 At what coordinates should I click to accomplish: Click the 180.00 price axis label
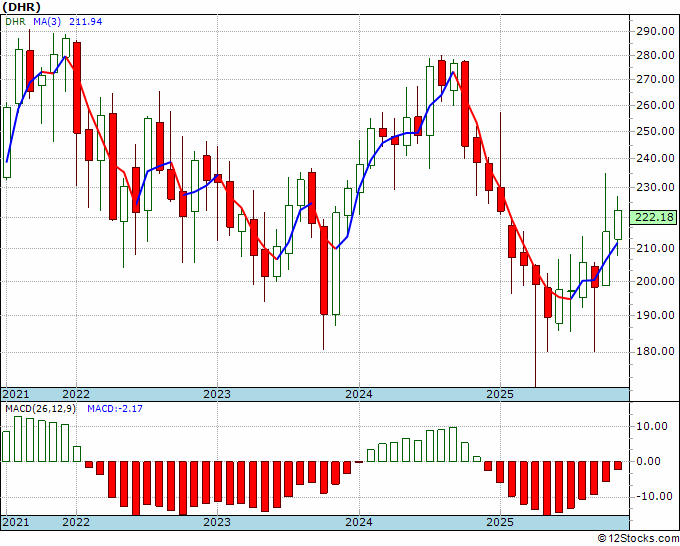click(655, 351)
